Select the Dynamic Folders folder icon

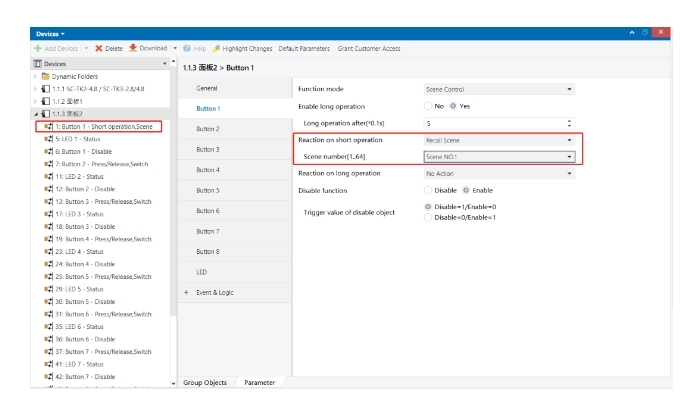20,76
